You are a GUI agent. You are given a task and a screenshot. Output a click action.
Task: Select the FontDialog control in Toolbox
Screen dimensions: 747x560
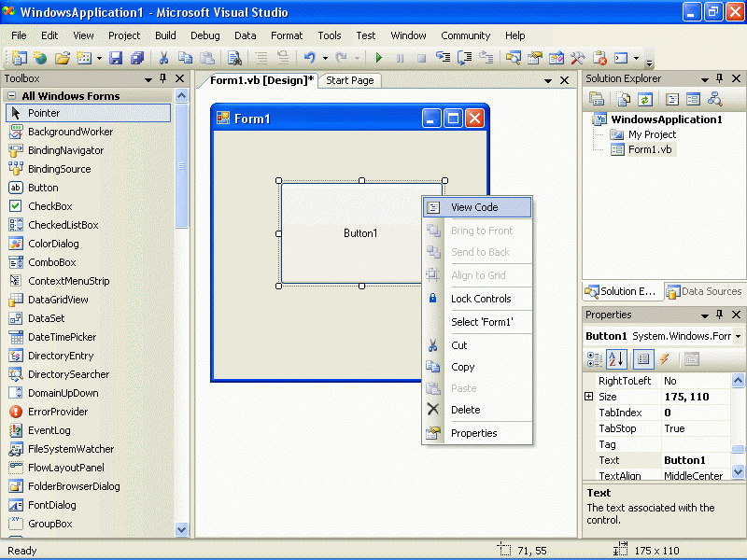(x=88, y=505)
